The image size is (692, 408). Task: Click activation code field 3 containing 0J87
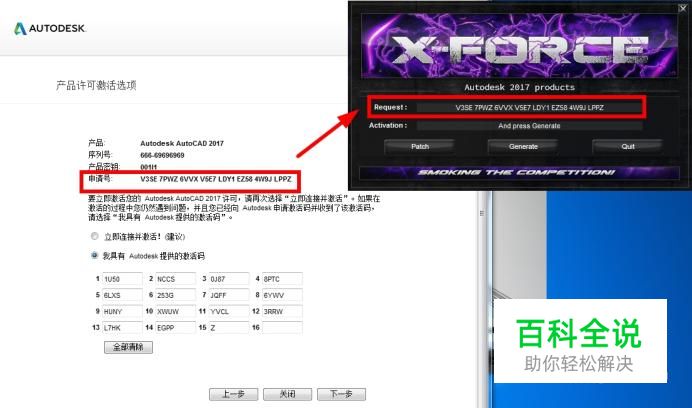click(x=229, y=279)
